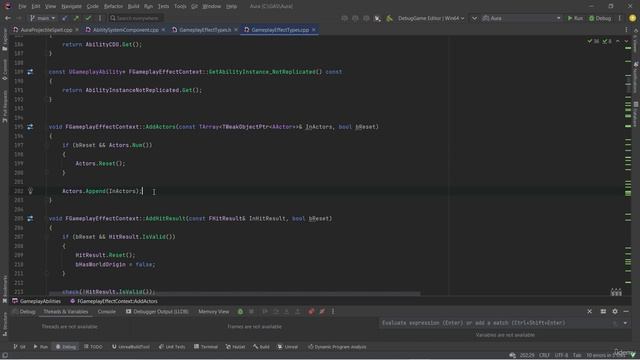This screenshot has width=640, height=360.
Task: Toggle the Commit tool window
Action: click(x=4, y=70)
